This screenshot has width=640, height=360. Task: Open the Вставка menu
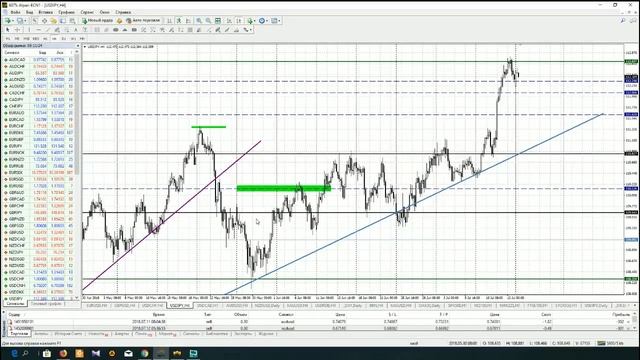(x=45, y=12)
